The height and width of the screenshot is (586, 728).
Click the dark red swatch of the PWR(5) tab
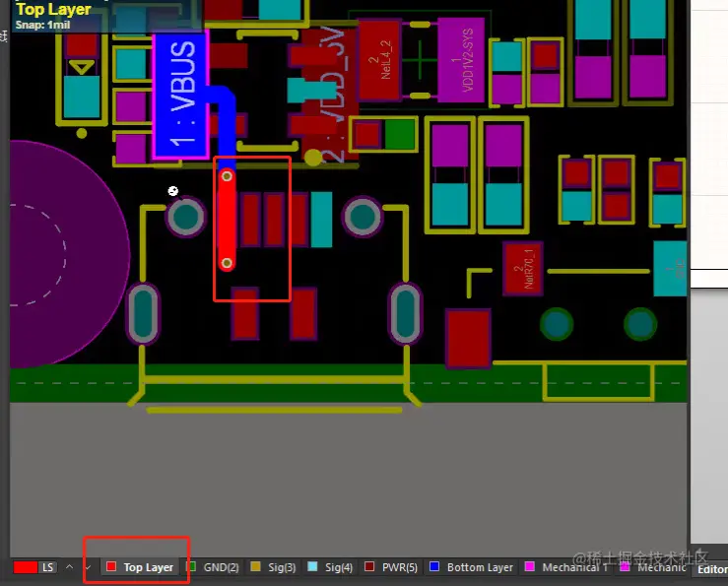coord(369,566)
